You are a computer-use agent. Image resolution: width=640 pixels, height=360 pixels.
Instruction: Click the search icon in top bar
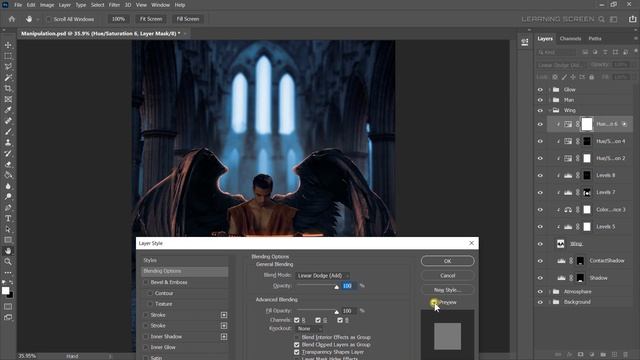click(601, 19)
